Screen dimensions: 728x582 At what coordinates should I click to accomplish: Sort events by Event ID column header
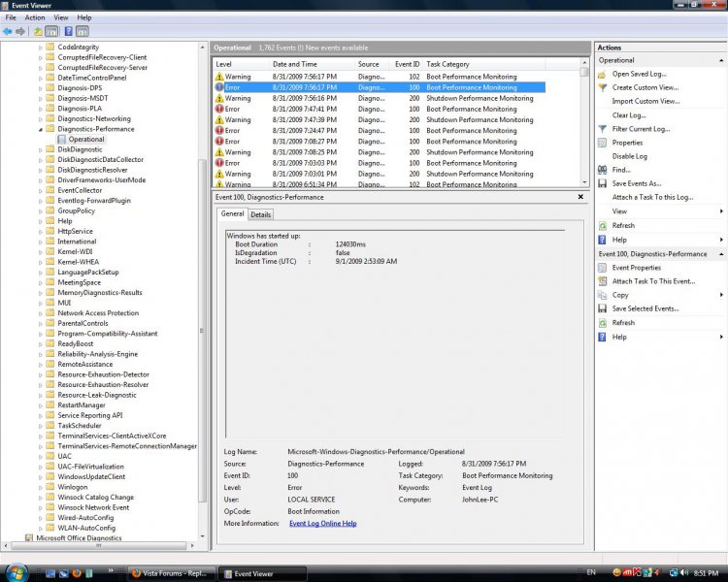[407, 64]
